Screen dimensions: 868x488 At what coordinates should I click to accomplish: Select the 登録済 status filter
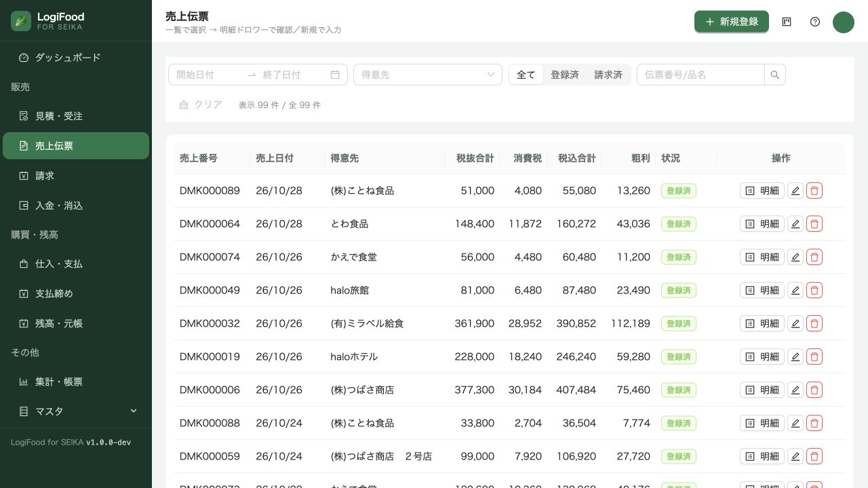coord(565,75)
